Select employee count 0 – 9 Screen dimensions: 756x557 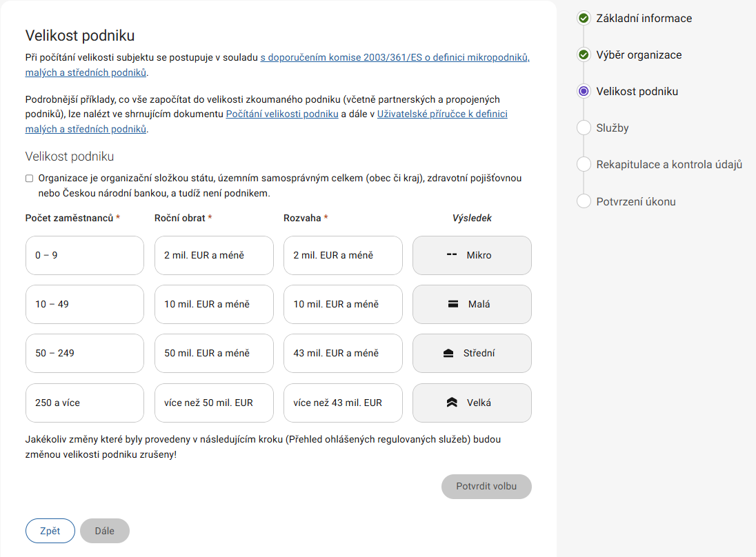tap(84, 255)
